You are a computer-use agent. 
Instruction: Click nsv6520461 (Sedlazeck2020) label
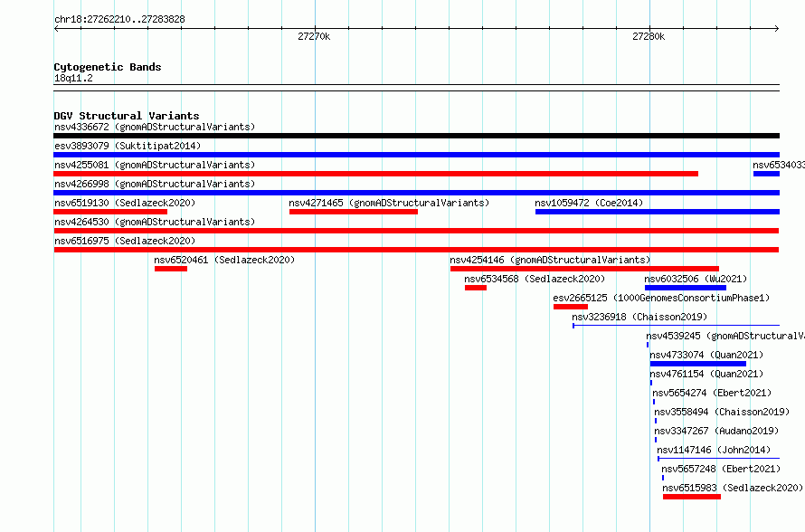point(224,260)
